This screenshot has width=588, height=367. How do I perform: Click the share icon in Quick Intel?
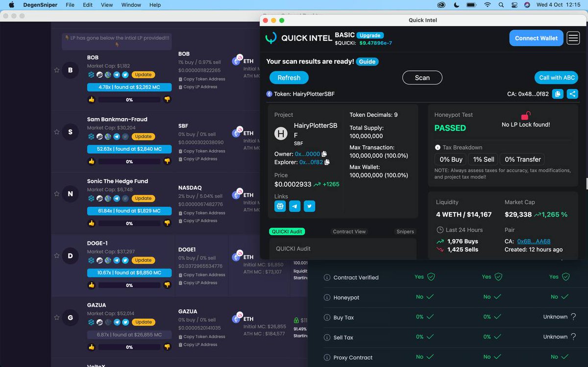click(572, 94)
